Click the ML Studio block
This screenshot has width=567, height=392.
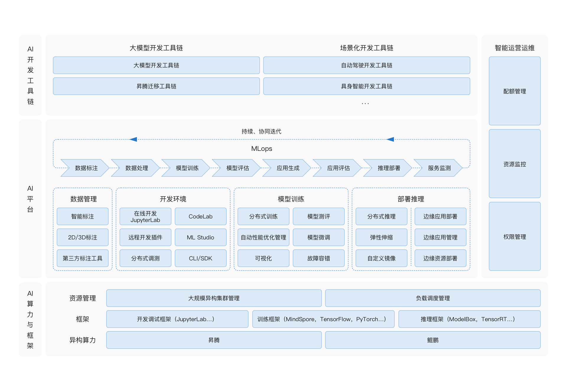pyautogui.click(x=201, y=237)
